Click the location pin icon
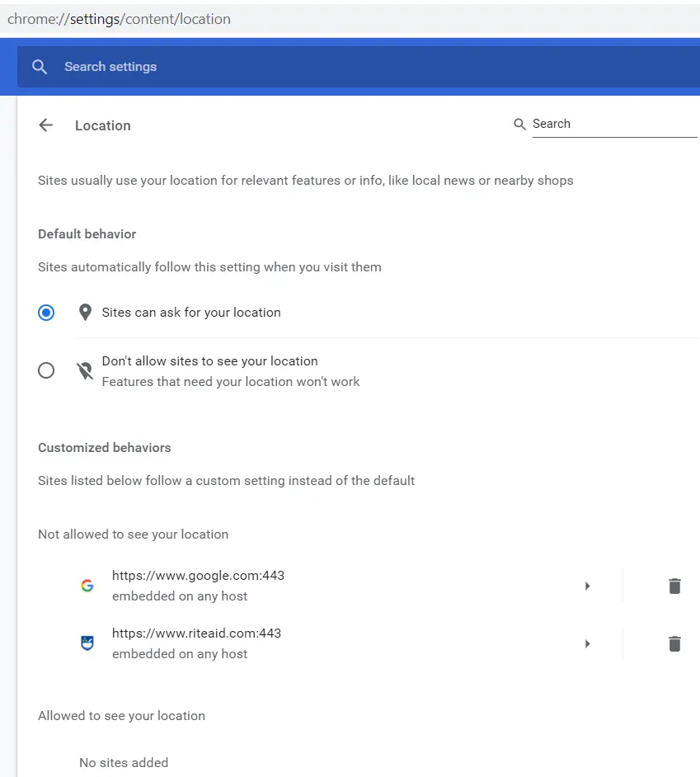 (84, 313)
